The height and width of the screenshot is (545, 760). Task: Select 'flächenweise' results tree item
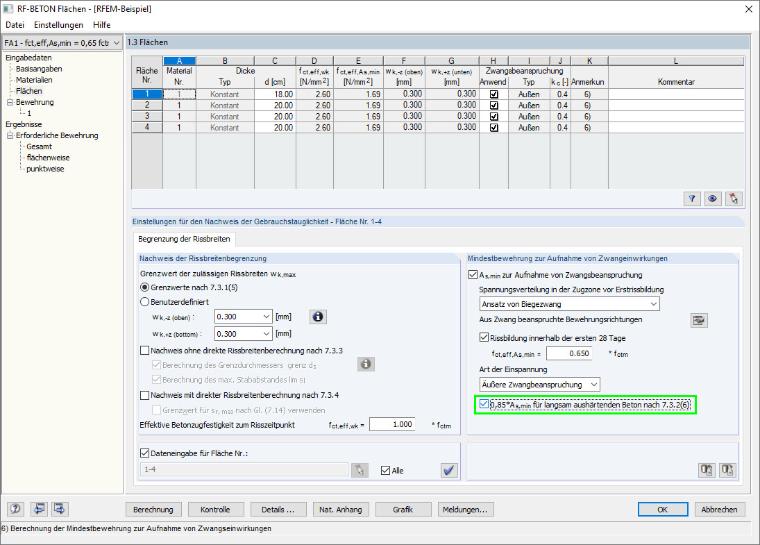pyautogui.click(x=48, y=158)
